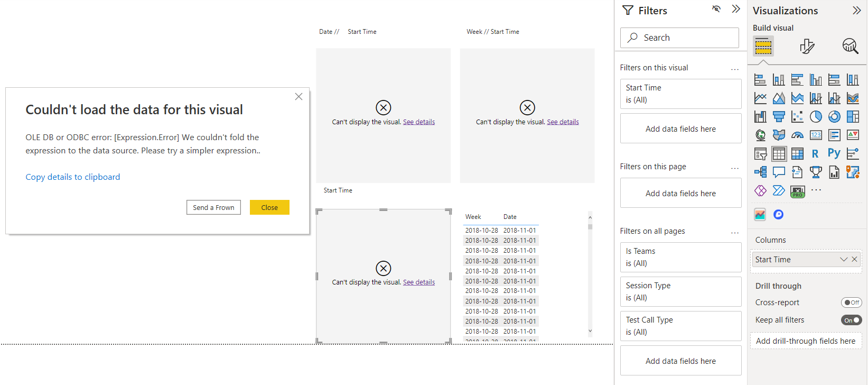Add the Smart narrative visual
The width and height of the screenshot is (868, 385).
(797, 172)
